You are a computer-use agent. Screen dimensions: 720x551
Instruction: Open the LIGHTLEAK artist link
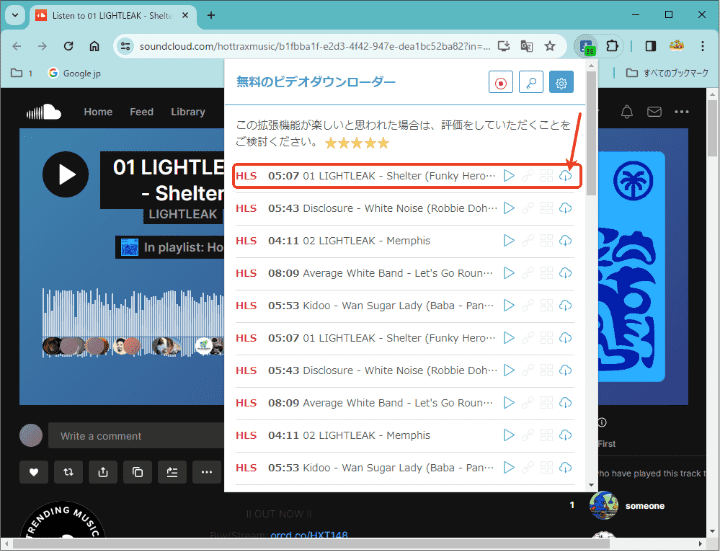pos(183,214)
